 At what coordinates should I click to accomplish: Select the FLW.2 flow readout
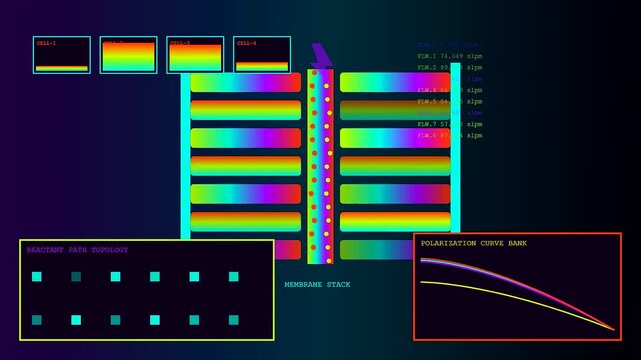pyautogui.click(x=450, y=67)
